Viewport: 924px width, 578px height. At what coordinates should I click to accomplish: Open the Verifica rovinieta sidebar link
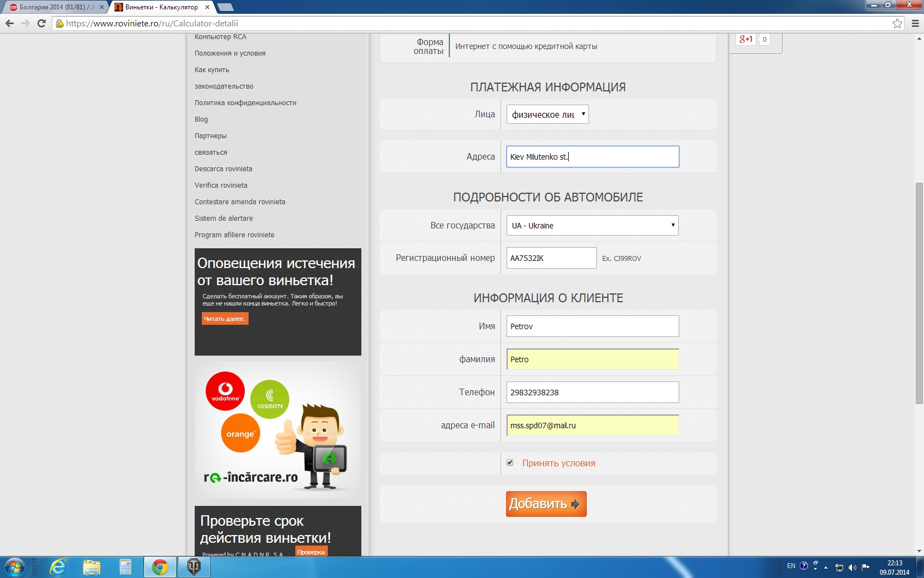(221, 186)
